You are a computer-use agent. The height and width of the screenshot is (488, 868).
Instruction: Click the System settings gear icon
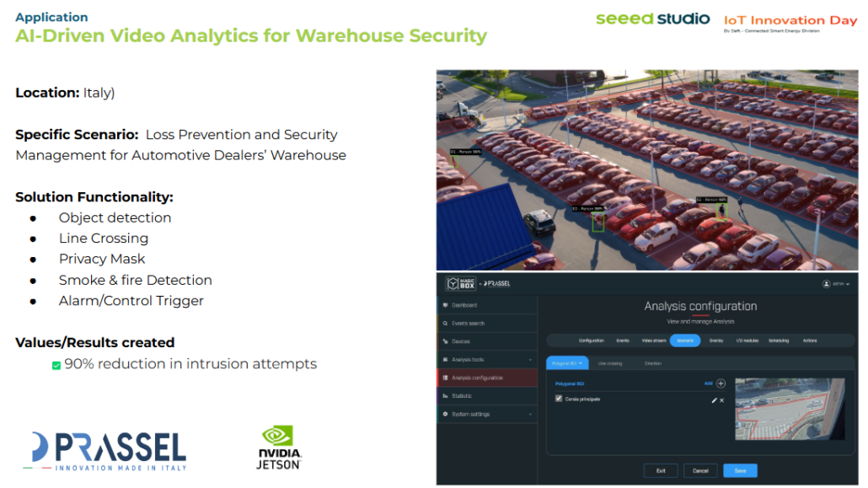click(x=445, y=415)
